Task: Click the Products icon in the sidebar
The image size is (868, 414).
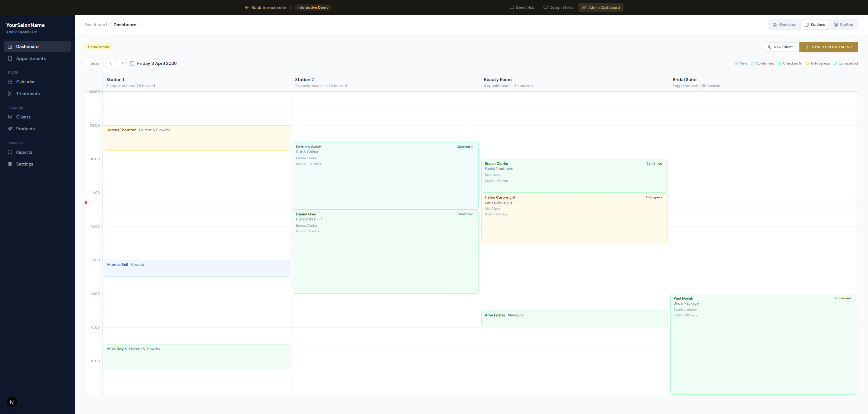Action: pyautogui.click(x=10, y=129)
